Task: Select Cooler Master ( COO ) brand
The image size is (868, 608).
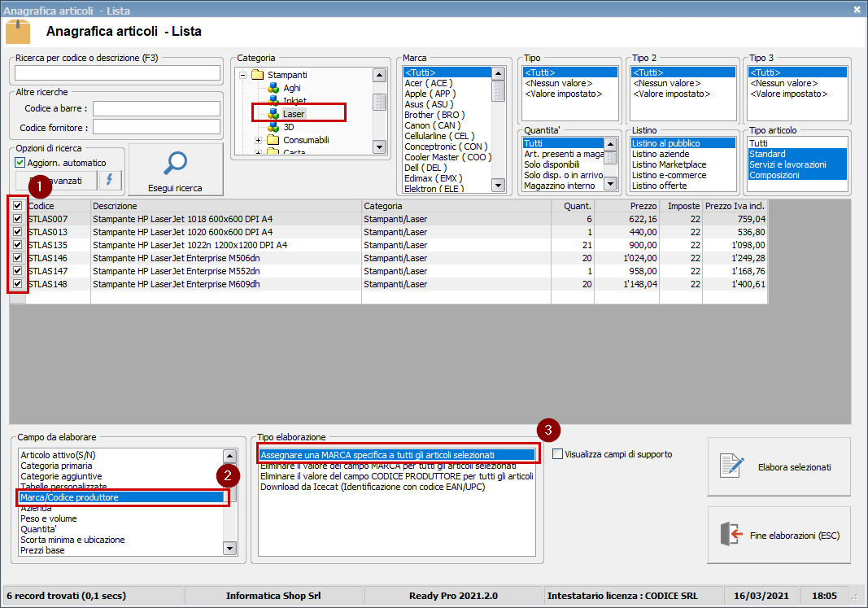Action: click(447, 157)
